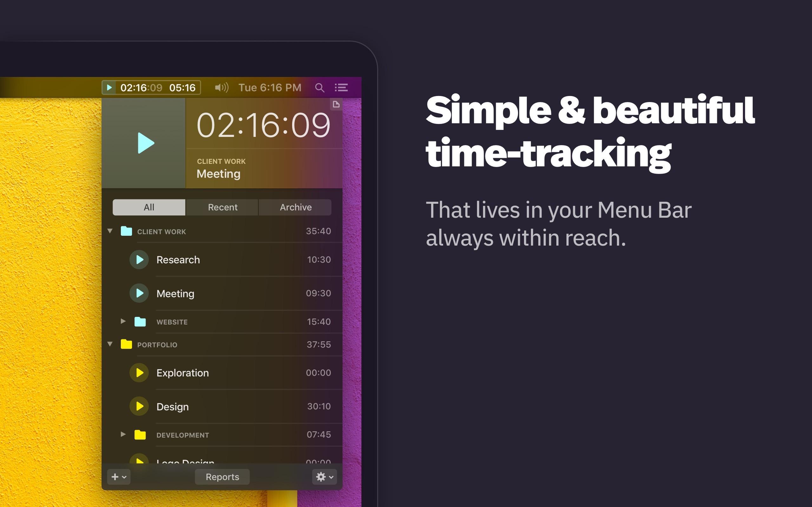Click the document icon in timer header
The width and height of the screenshot is (812, 507).
tap(336, 104)
